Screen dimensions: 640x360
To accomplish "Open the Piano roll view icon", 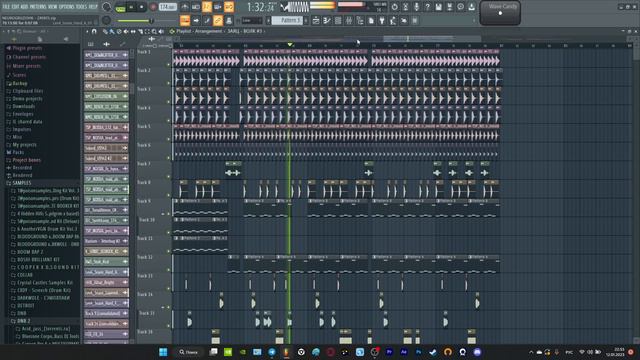I will [x=327, y=20].
